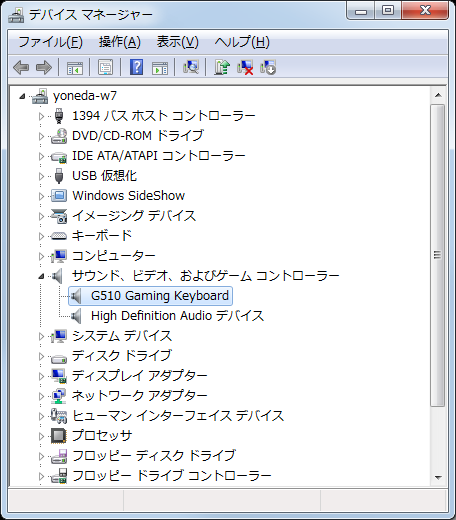Expand the DVD/CD-ROM ドライブ node
The height and width of the screenshot is (520, 456).
pos(41,136)
